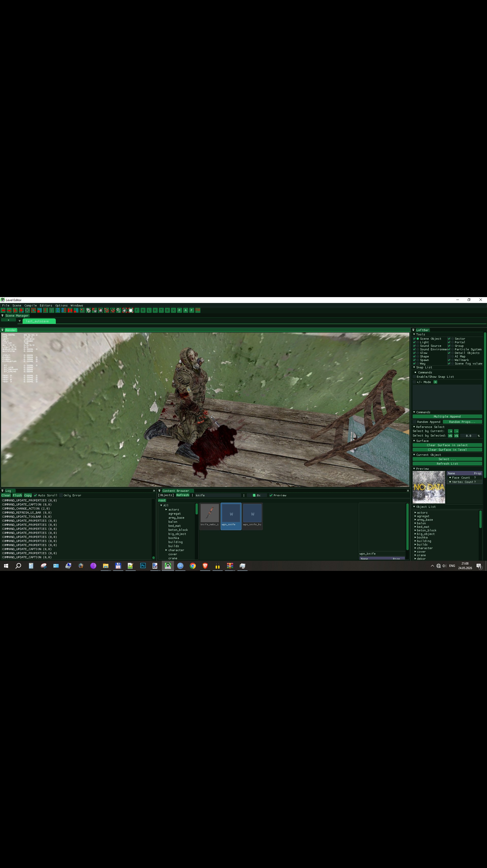Open the File menu

(6, 305)
